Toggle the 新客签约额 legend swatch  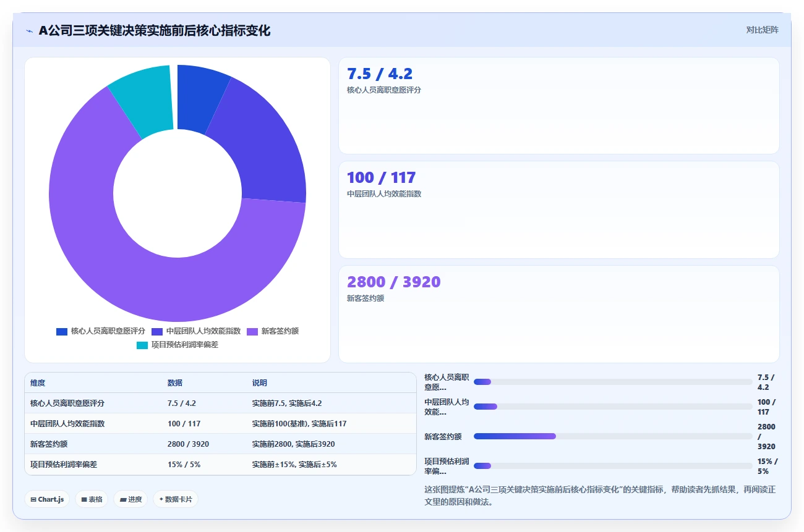252,331
